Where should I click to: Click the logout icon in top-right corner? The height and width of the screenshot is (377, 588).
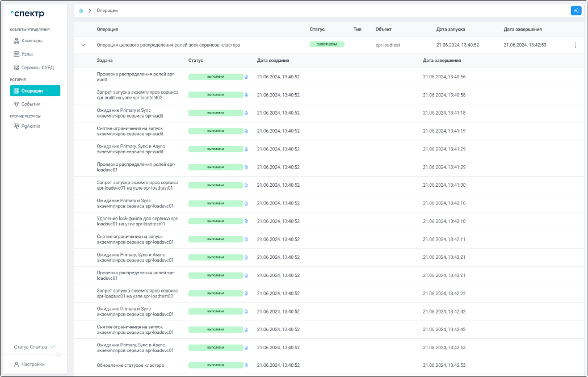[576, 10]
